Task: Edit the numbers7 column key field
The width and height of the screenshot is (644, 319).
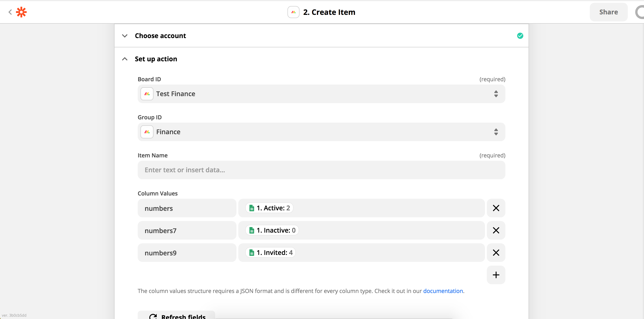Action: tap(187, 230)
